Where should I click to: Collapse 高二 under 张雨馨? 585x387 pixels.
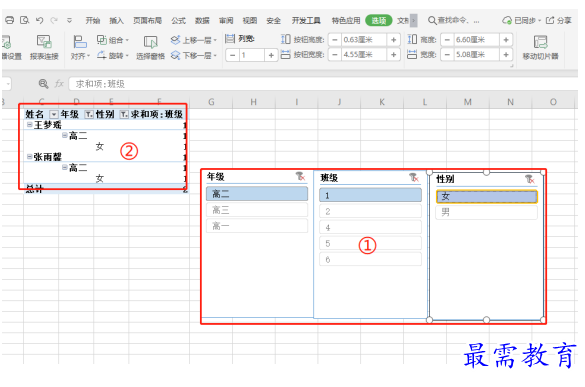click(x=65, y=167)
